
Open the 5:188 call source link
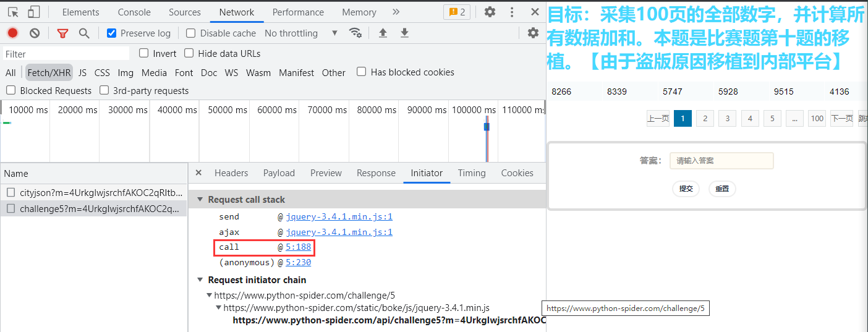(298, 247)
